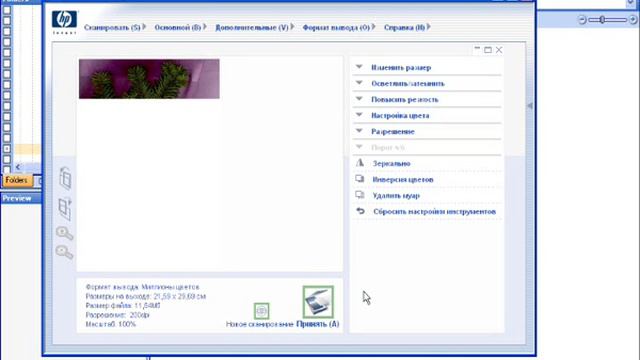
Task: Click the Размер файла value text
Action: click(123, 305)
